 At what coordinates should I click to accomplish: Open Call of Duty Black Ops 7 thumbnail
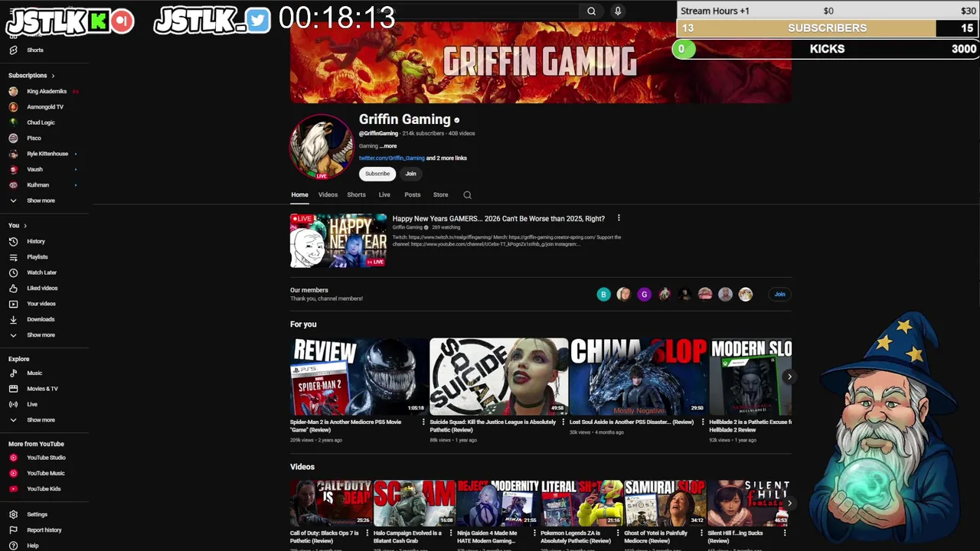(331, 503)
